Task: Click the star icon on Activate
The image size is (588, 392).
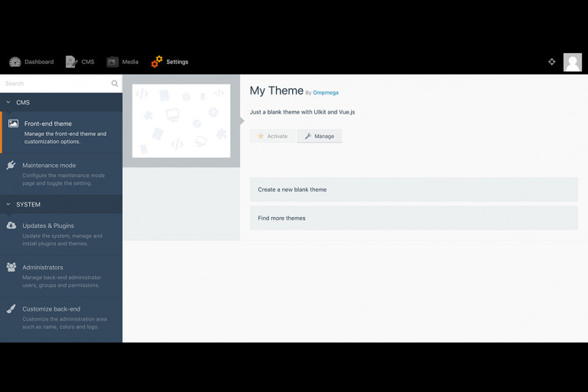Action: [261, 137]
